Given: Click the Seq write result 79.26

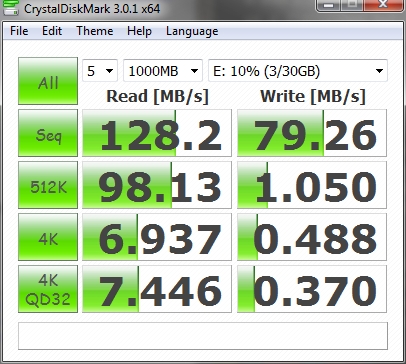Looking at the screenshot, I should pyautogui.click(x=312, y=133).
